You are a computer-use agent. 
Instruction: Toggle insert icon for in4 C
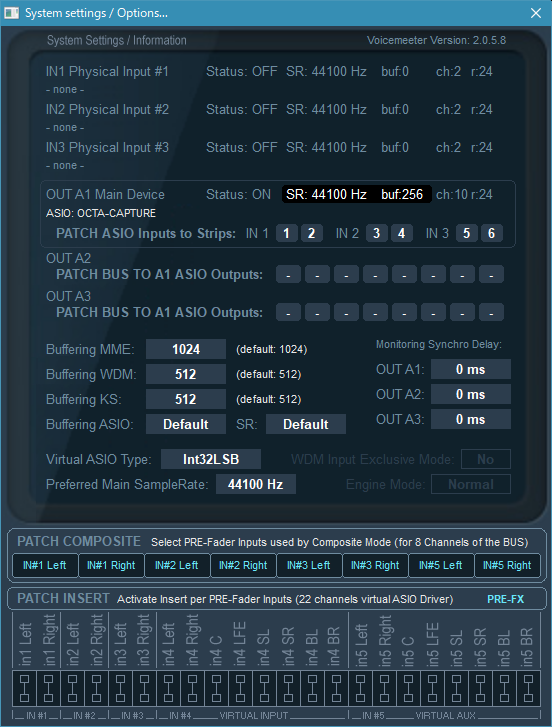click(x=216, y=688)
